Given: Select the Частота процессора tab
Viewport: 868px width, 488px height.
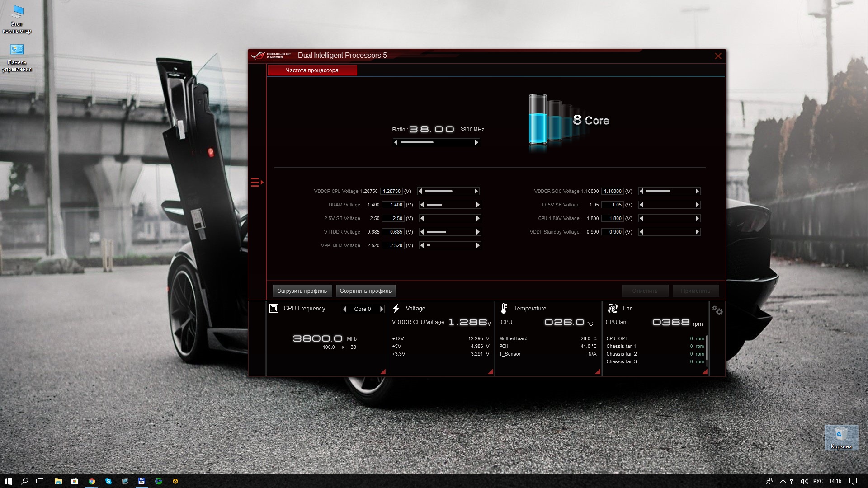Looking at the screenshot, I should click(312, 70).
